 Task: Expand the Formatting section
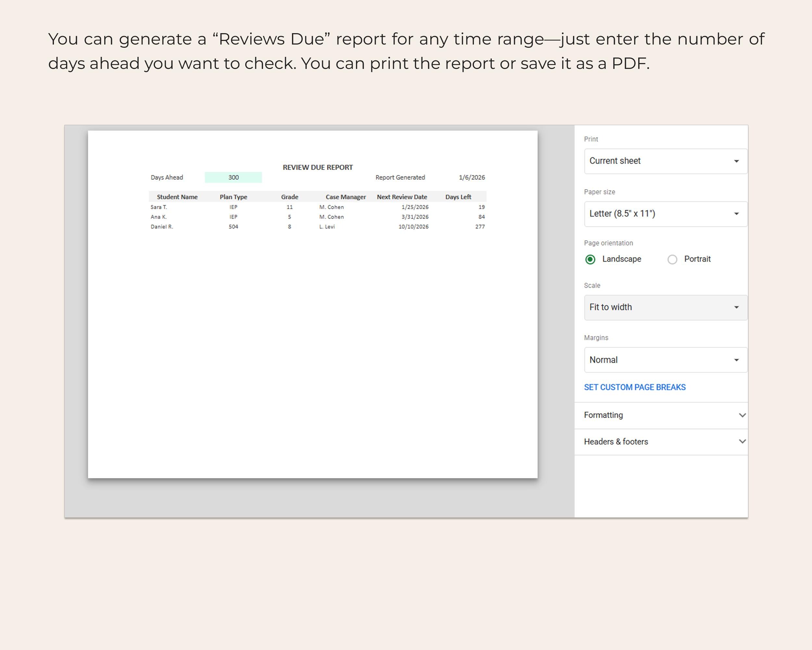661,415
